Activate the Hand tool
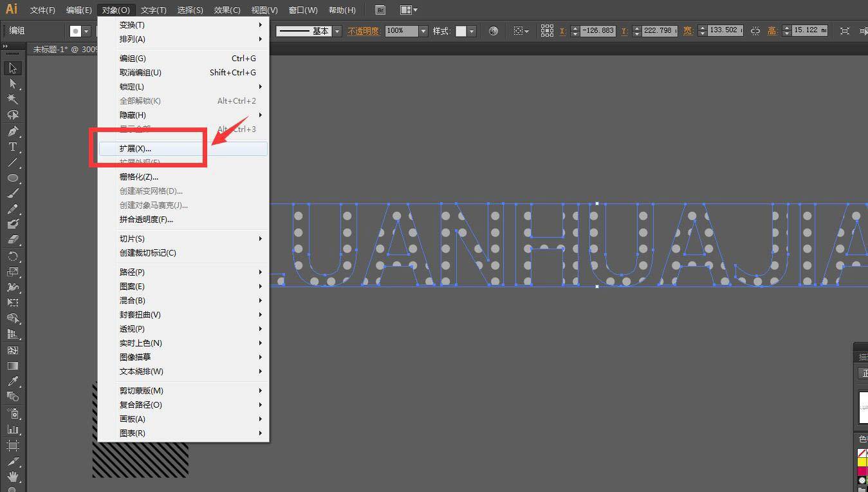868x492 pixels. click(x=12, y=477)
